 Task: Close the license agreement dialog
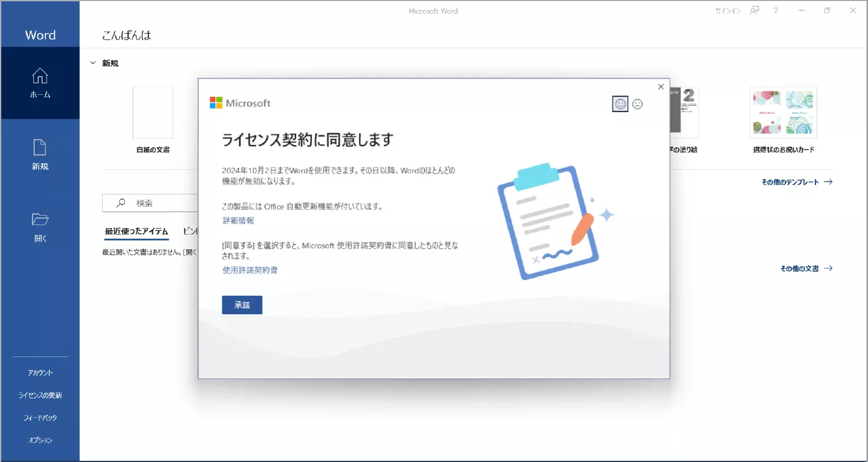point(661,87)
